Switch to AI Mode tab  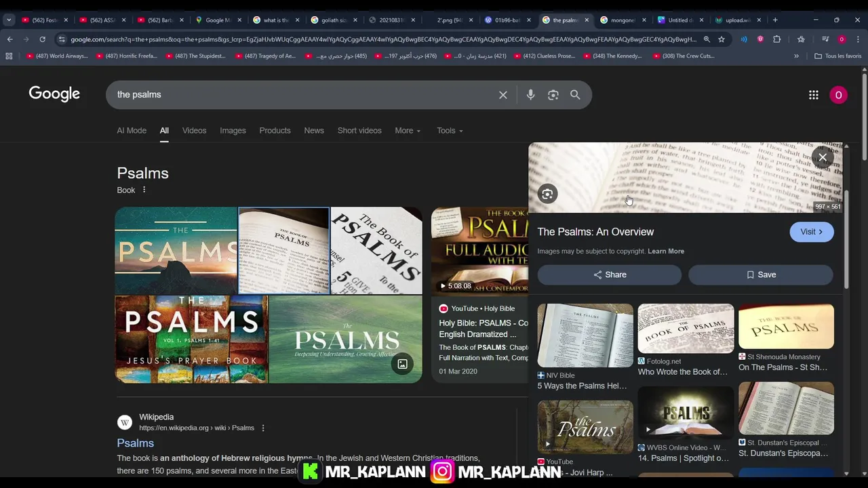point(132,130)
